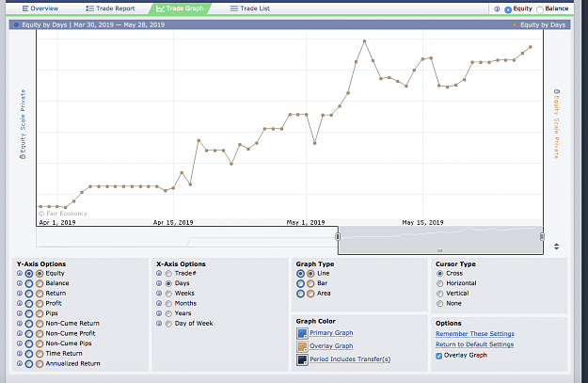
Task: Click the right handle of range selector
Action: point(542,236)
